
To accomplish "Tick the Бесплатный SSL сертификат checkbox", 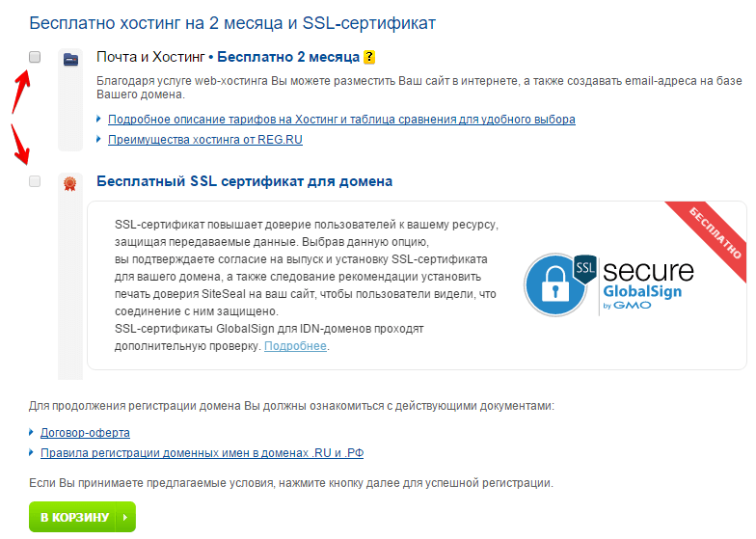I will [x=35, y=181].
